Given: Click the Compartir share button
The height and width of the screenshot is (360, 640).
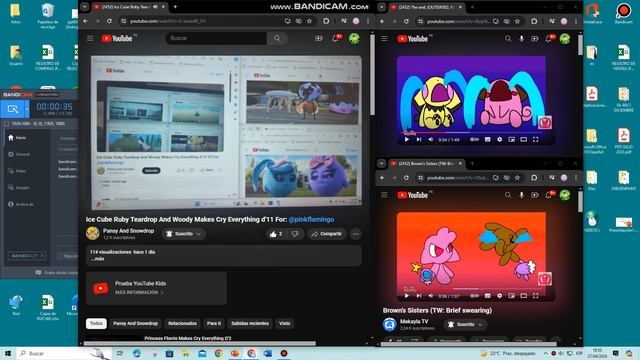Looking at the screenshot, I should [x=327, y=234].
